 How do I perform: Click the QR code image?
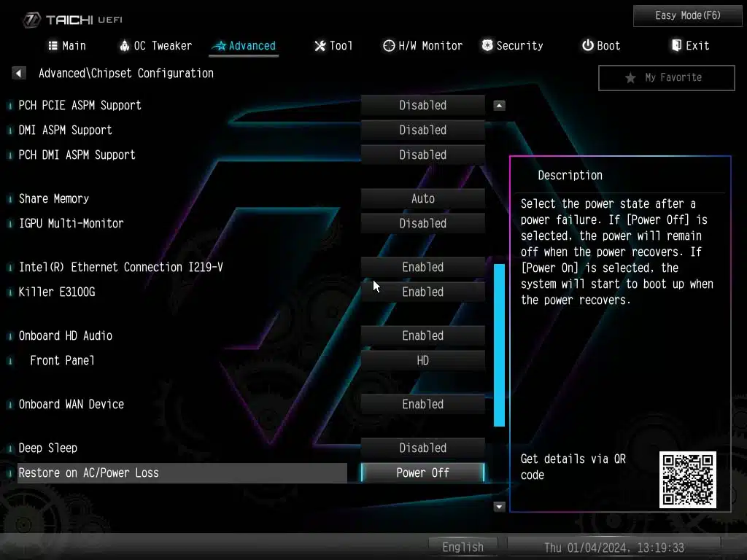coord(687,479)
